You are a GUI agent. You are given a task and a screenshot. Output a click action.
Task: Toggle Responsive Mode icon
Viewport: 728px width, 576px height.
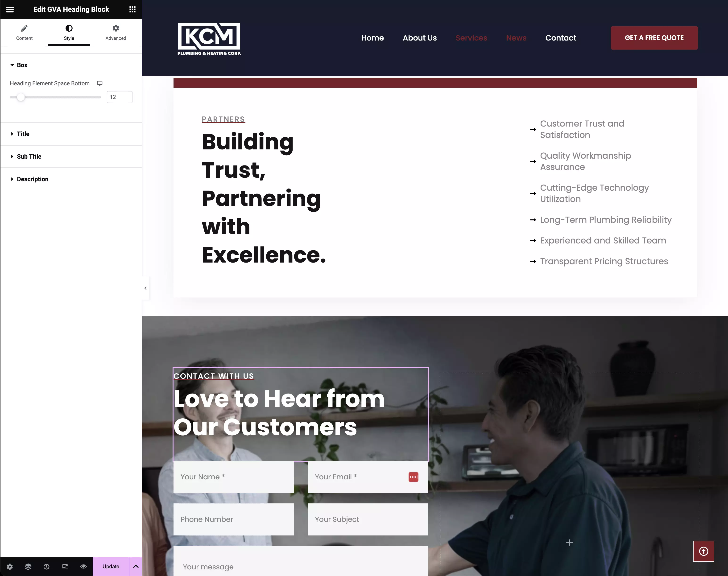click(65, 567)
